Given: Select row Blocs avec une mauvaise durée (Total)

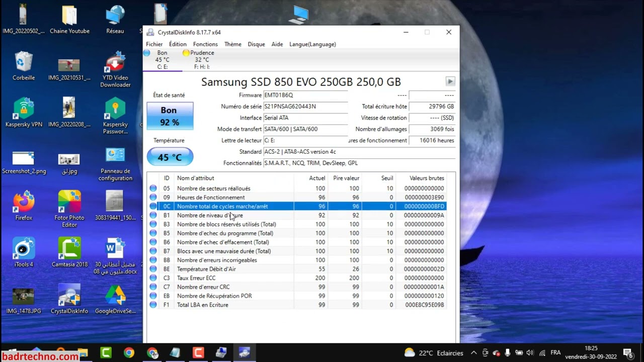Looking at the screenshot, I should point(297,251).
